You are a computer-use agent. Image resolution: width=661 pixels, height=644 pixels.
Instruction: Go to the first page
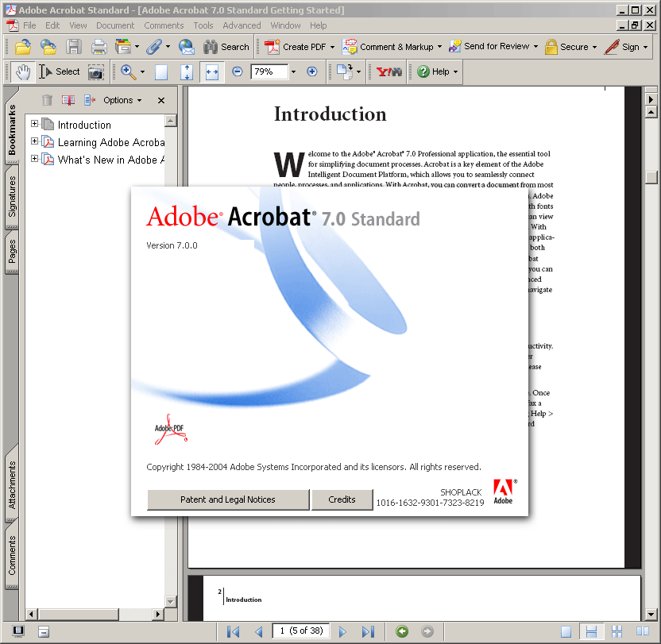click(x=233, y=631)
